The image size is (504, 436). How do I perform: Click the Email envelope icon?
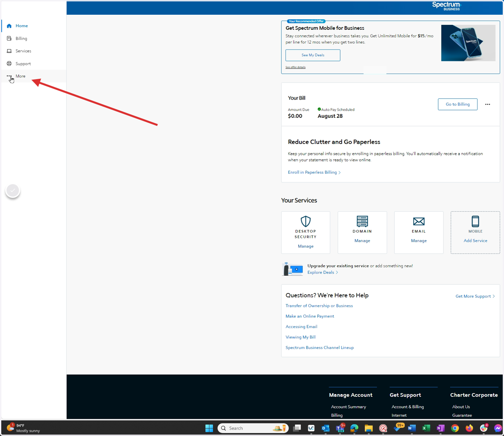pos(419,221)
